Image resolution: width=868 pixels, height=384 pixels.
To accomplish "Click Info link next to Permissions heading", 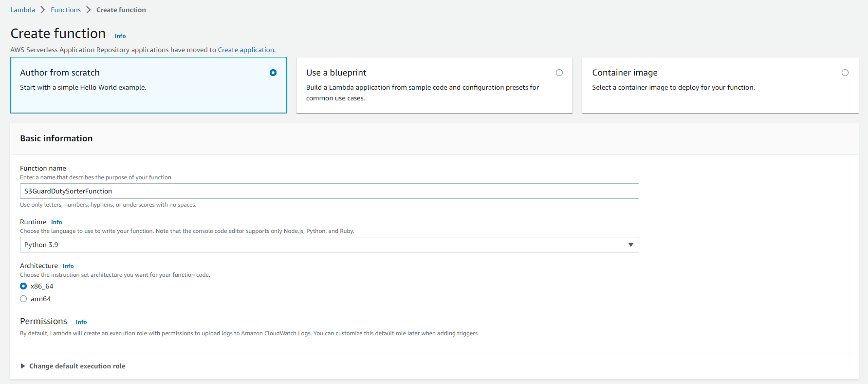I will 81,322.
